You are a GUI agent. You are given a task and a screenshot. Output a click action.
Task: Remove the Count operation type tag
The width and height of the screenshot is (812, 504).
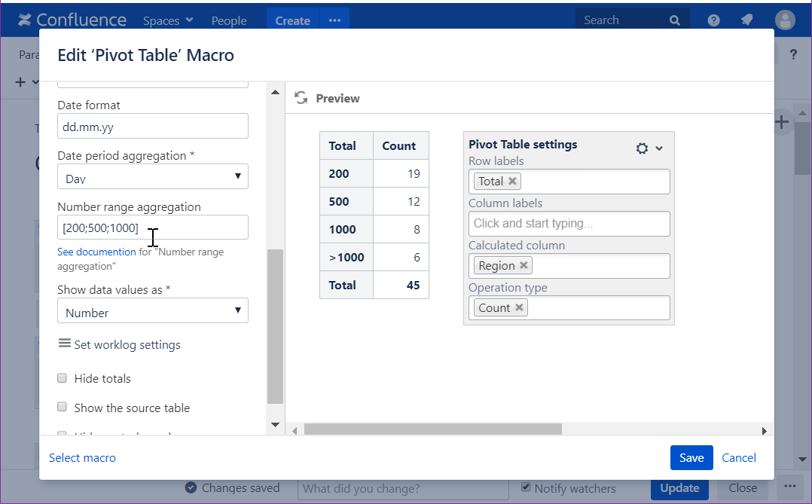click(x=519, y=307)
